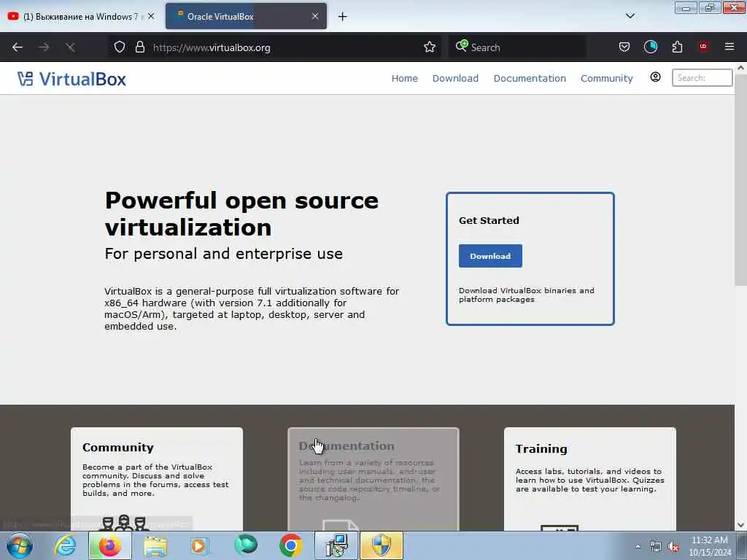The image size is (747, 560).
Task: Launch Google Chrome from taskbar
Action: pos(290,545)
